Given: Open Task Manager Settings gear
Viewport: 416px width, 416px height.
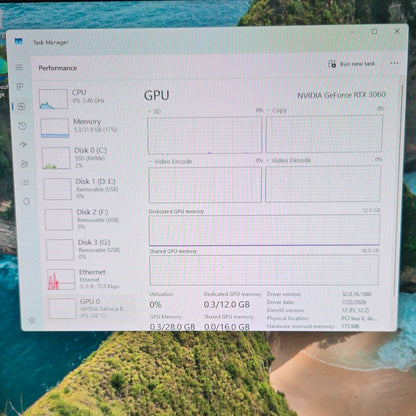Looking at the screenshot, I should point(32,320).
